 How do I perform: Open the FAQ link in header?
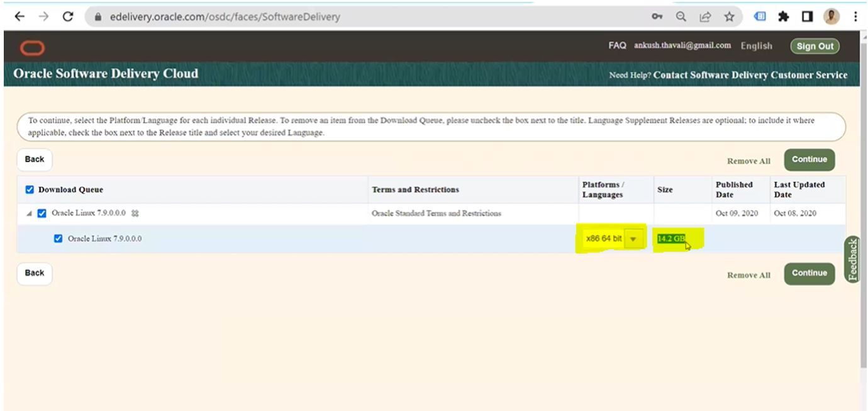(617, 45)
